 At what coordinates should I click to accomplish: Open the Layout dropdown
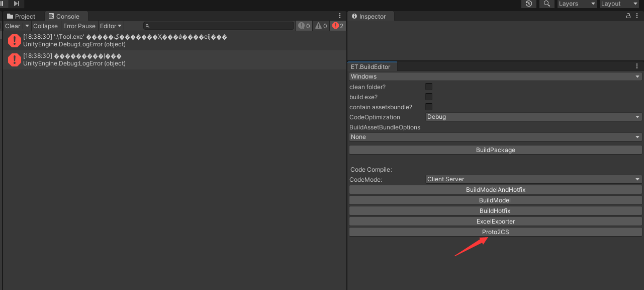[x=619, y=4]
